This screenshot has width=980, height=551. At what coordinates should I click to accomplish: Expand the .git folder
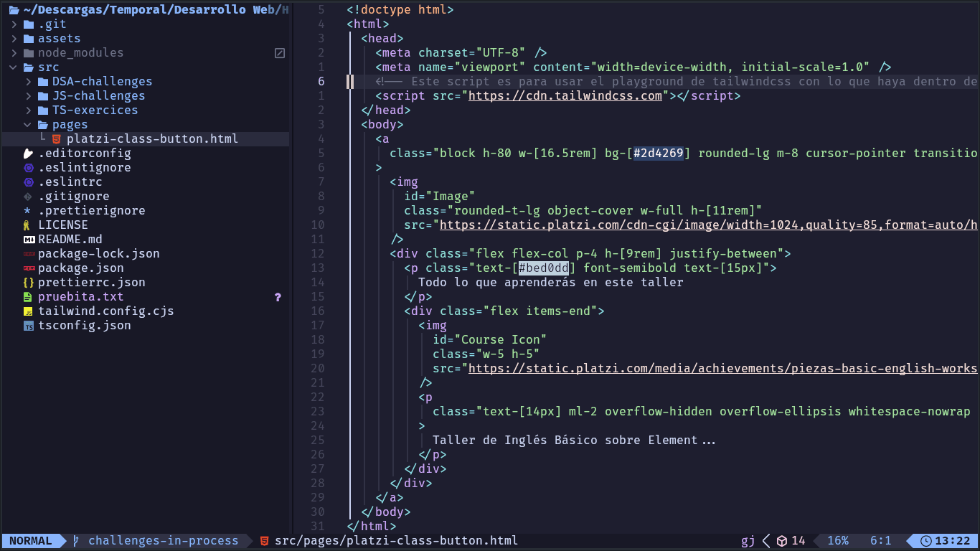coord(14,24)
